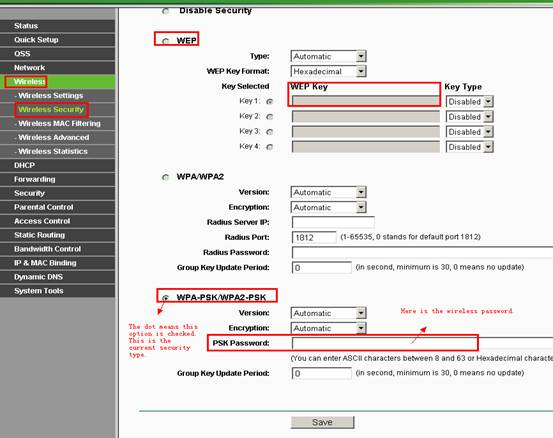The width and height of the screenshot is (553, 438).
Task: Expand the WEP Key Format dropdown
Action: pyautogui.click(x=328, y=72)
